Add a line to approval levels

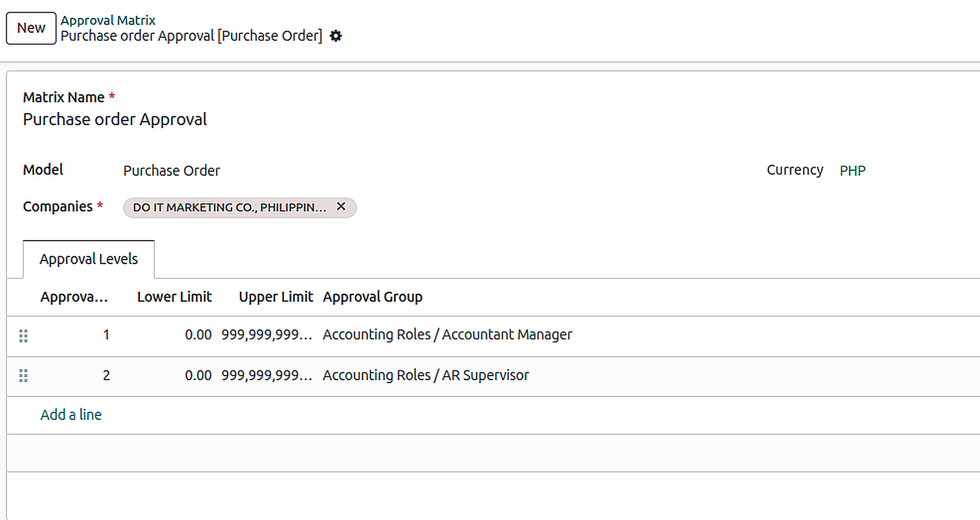(71, 415)
